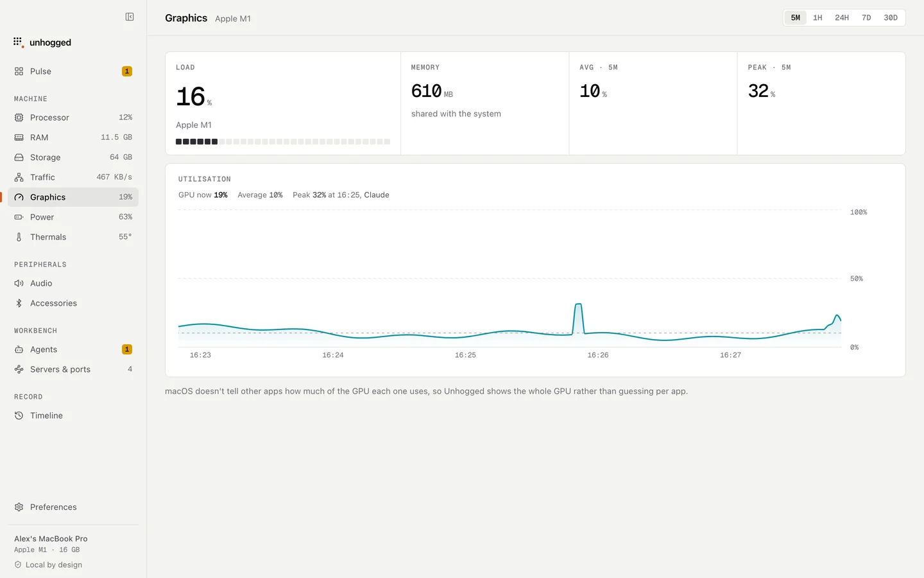Click the PEAK 5M value 32%
The width and height of the screenshot is (924, 578).
tap(762, 91)
